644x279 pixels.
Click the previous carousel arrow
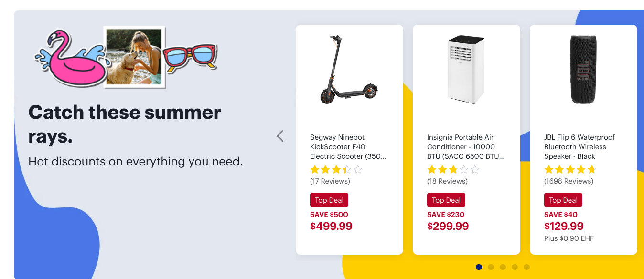click(280, 136)
